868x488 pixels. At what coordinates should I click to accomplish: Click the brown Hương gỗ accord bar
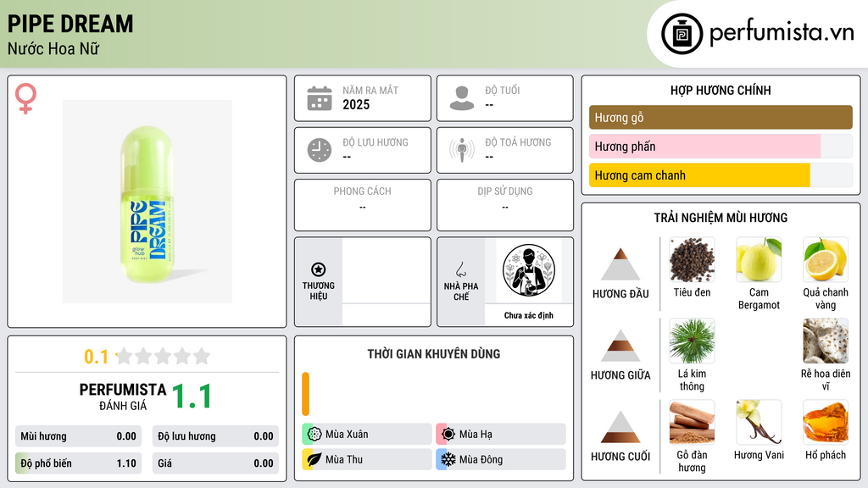tap(721, 117)
